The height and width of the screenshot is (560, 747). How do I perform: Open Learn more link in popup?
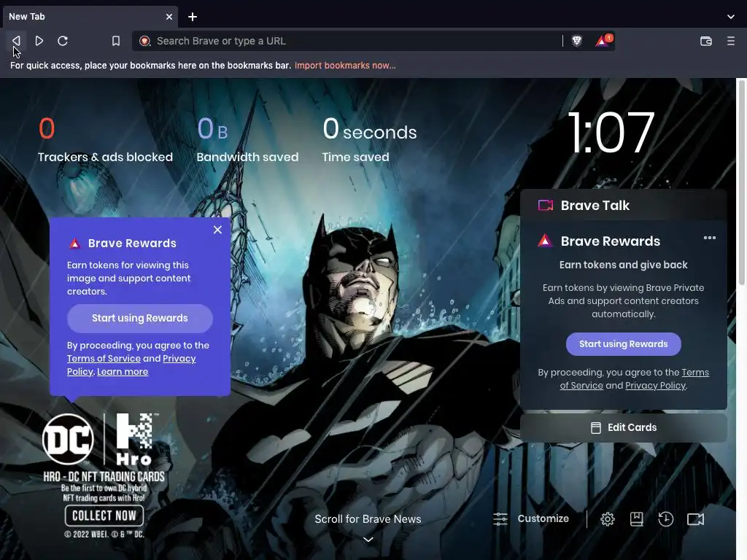coord(123,372)
